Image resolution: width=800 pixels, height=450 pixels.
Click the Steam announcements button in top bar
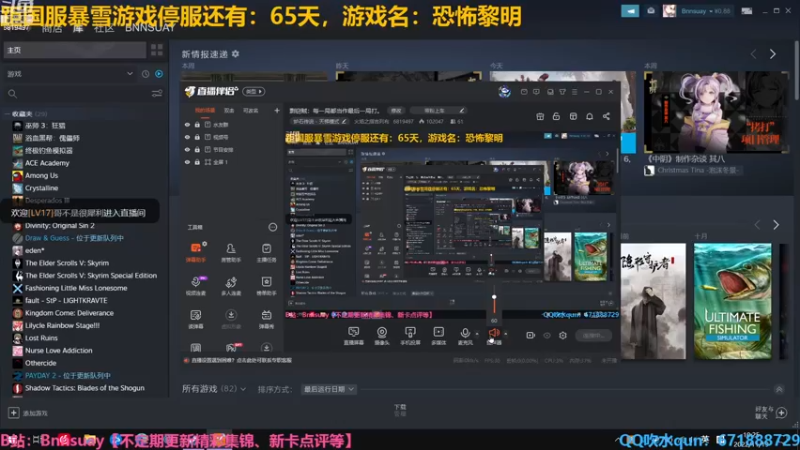pos(630,11)
